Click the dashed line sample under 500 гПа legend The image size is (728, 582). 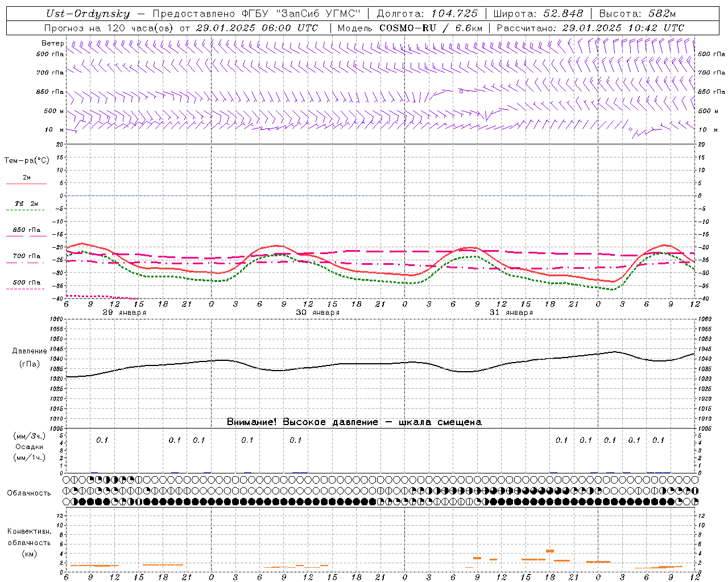click(x=25, y=289)
